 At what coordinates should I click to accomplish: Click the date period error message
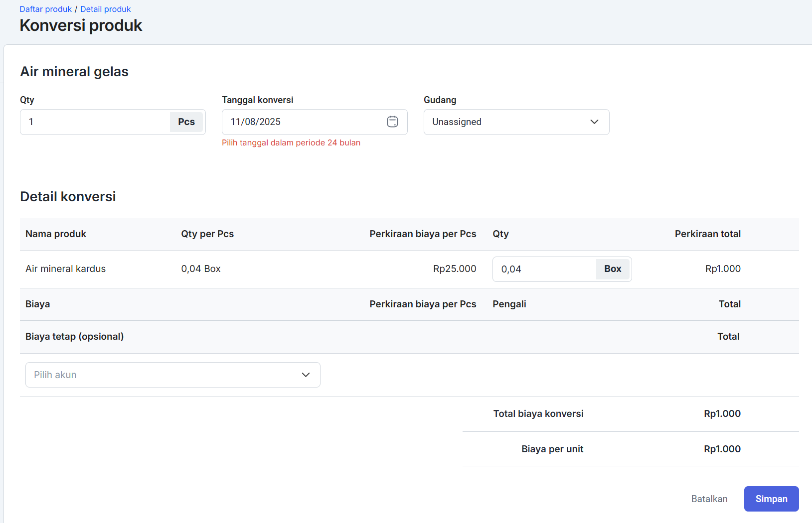[291, 143]
